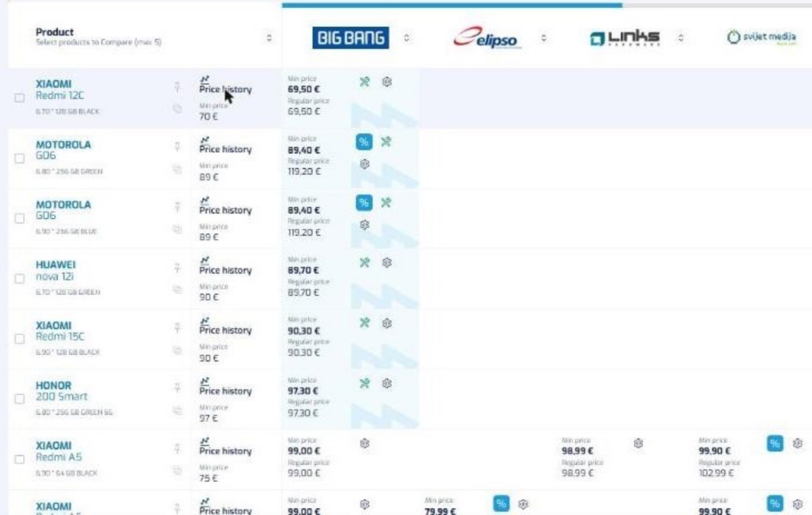812x515 pixels.
Task: Pin the Motorola G06 GREEN row
Action: click(x=177, y=146)
